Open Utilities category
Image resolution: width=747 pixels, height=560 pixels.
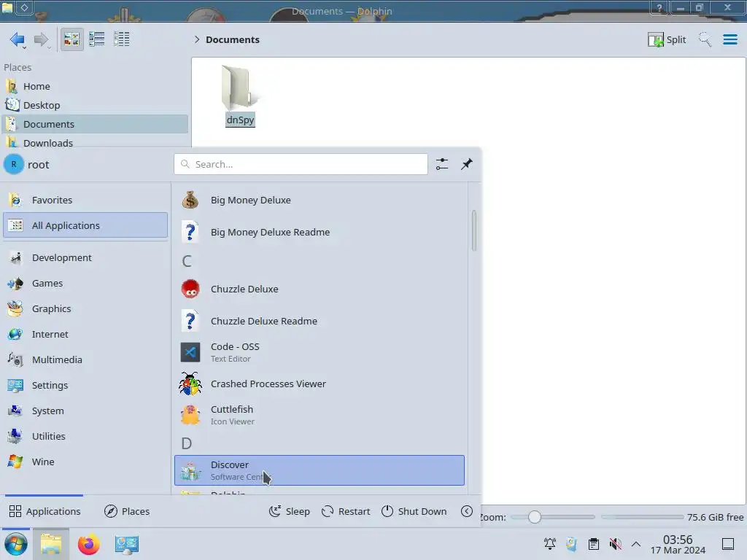pyautogui.click(x=85, y=436)
